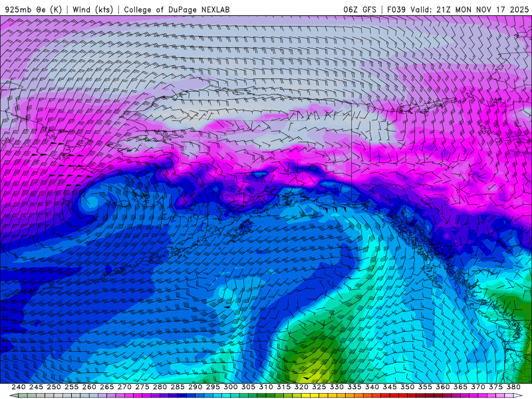Click the 290 legend value
Image resolution: width=532 pixels, height=399 pixels.
point(195,387)
